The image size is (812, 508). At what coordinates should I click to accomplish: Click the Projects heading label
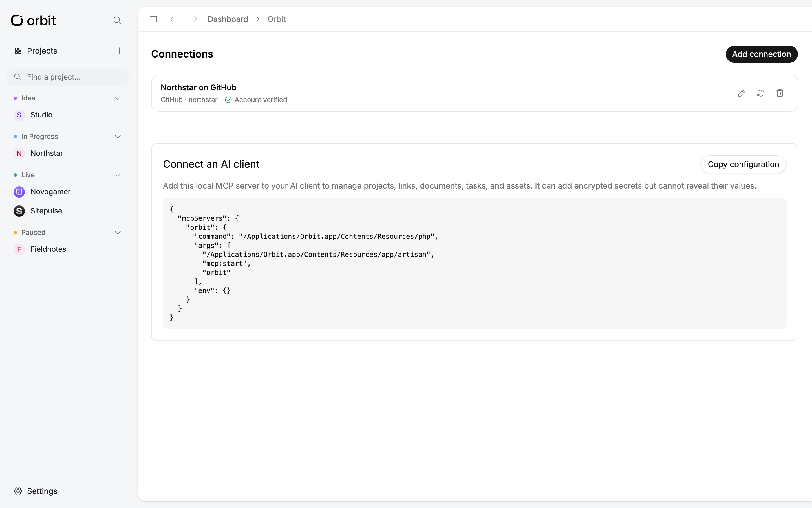tap(42, 51)
